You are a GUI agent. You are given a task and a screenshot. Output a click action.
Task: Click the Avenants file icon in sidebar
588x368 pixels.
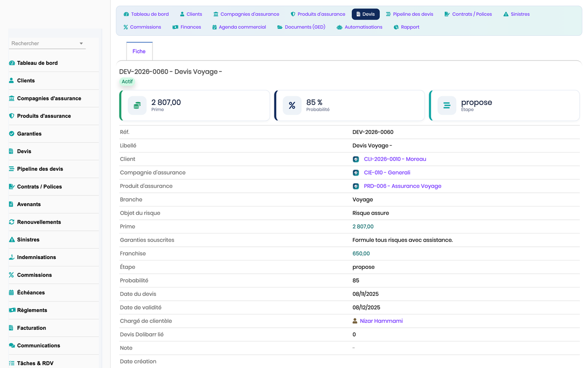point(12,205)
